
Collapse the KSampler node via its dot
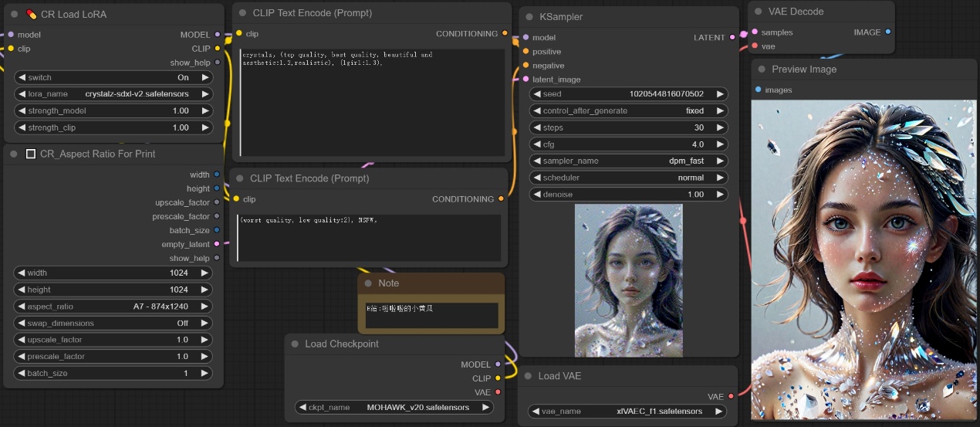(x=529, y=16)
